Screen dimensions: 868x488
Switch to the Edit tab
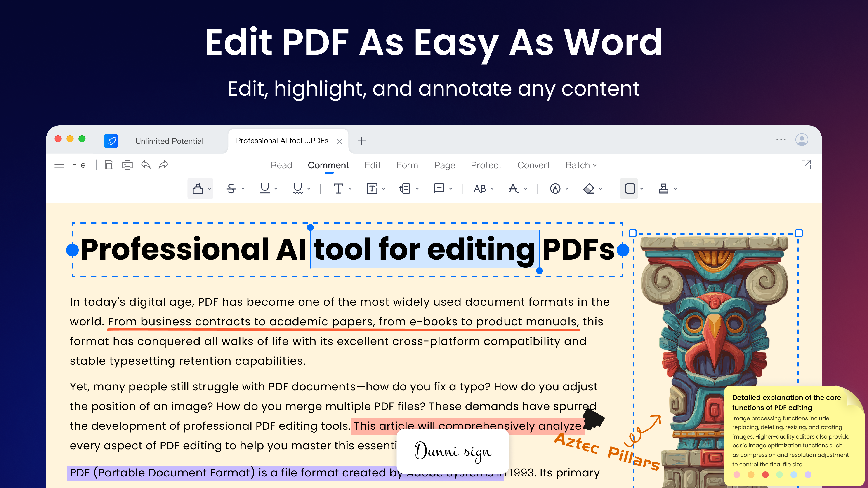point(372,165)
